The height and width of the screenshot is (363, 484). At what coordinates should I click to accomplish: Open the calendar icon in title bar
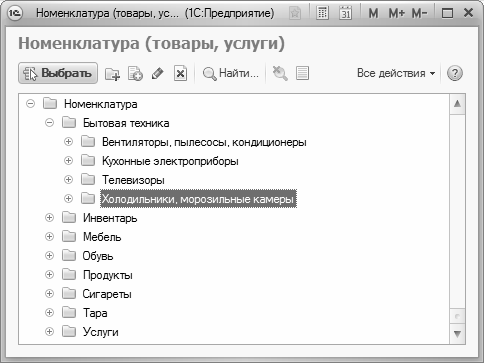(346, 13)
